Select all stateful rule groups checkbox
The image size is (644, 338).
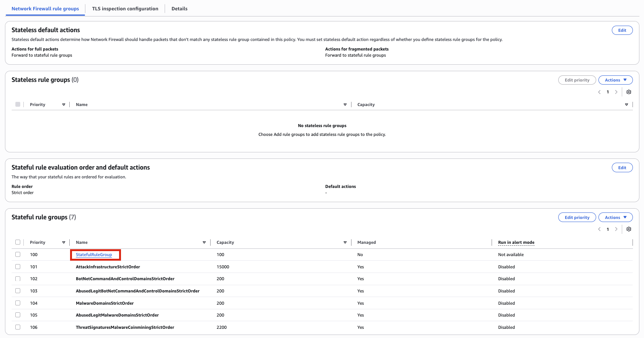pyautogui.click(x=18, y=242)
